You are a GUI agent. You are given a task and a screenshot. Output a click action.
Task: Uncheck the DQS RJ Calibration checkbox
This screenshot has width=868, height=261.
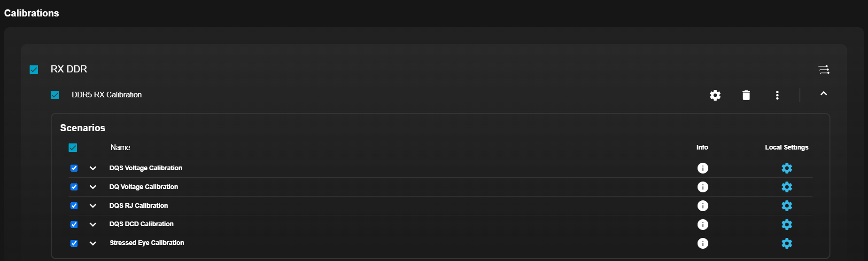point(74,206)
